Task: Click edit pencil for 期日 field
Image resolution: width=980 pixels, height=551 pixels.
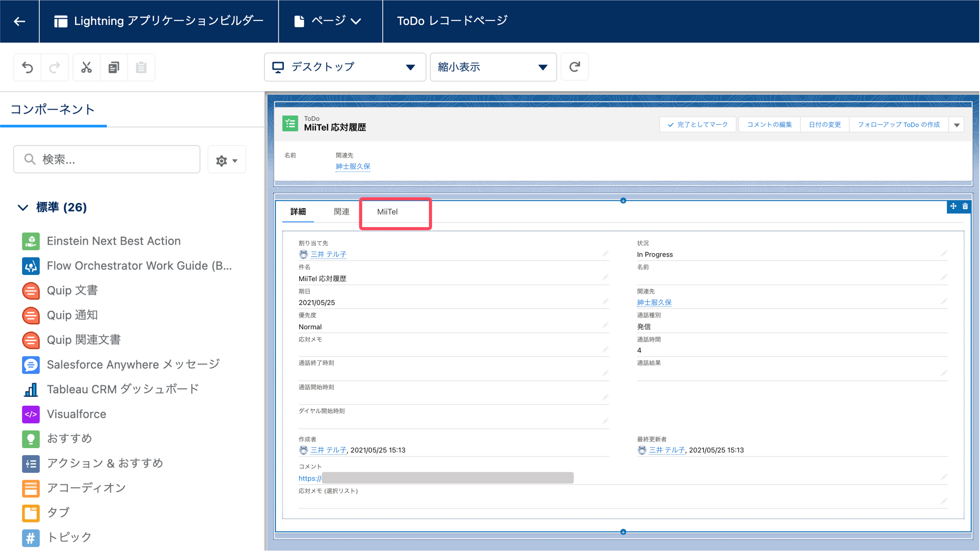Action: click(605, 302)
